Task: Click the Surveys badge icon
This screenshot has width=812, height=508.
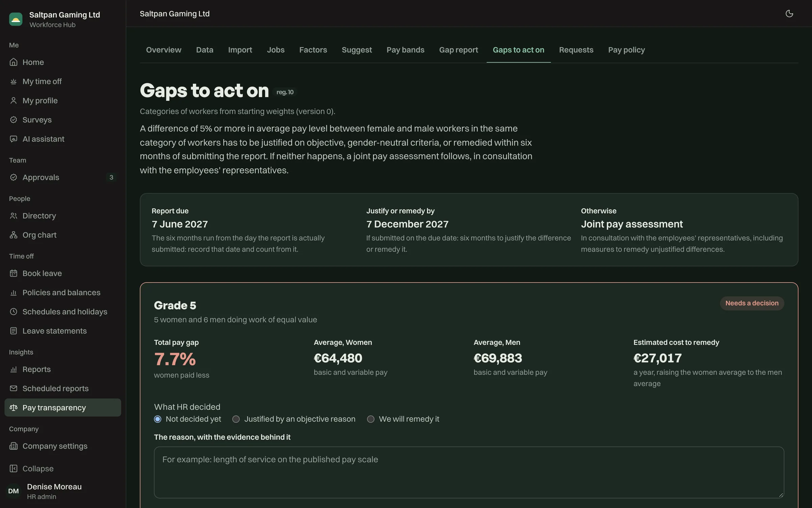Action: coord(14,120)
